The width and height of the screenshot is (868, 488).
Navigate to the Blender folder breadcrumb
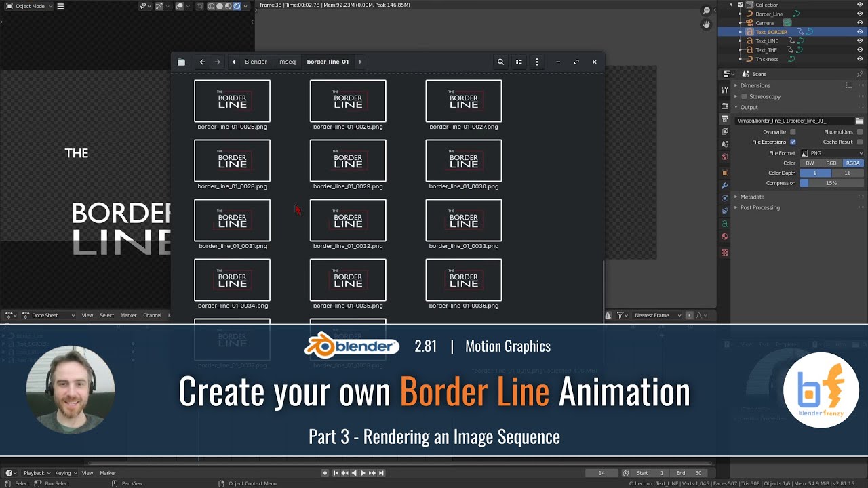point(256,62)
